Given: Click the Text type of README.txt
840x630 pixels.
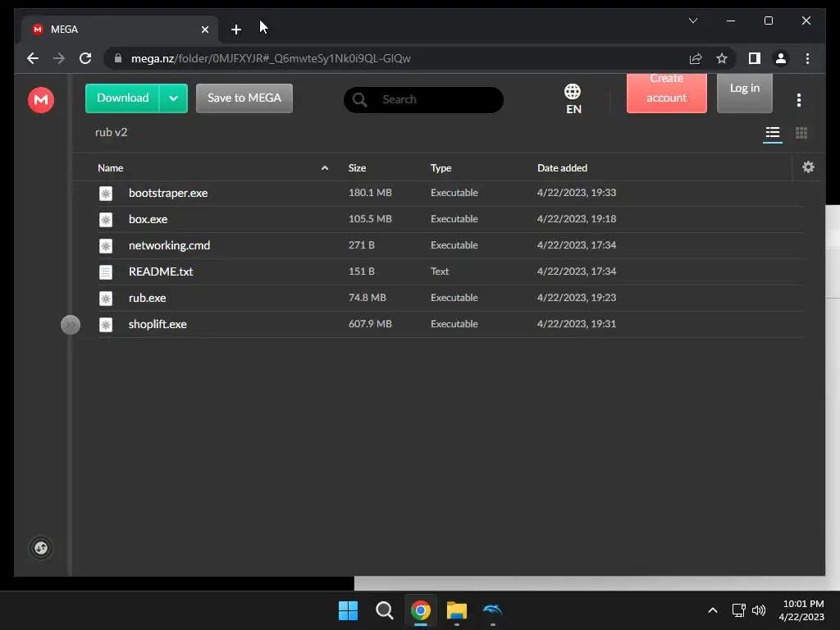Looking at the screenshot, I should coord(440,271).
